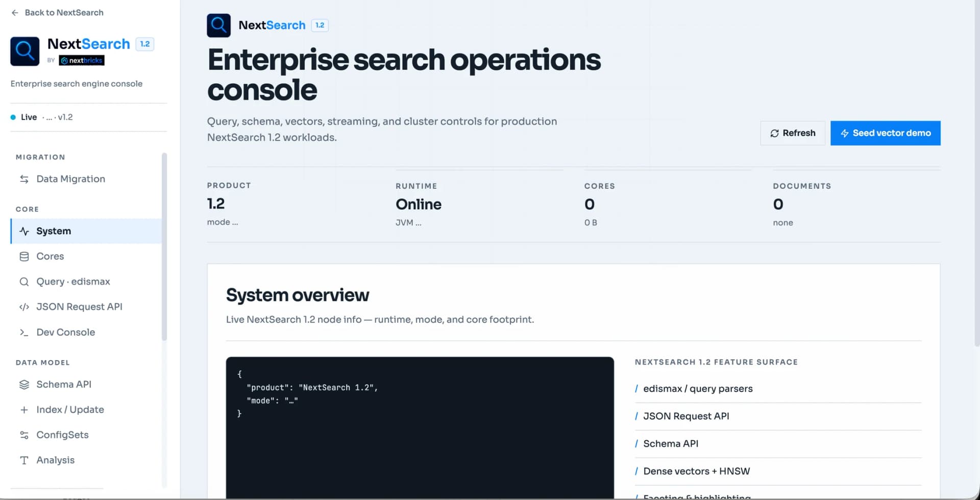Click 'edismax / query parsers' feature row
The width and height of the screenshot is (980, 500).
tap(778, 389)
